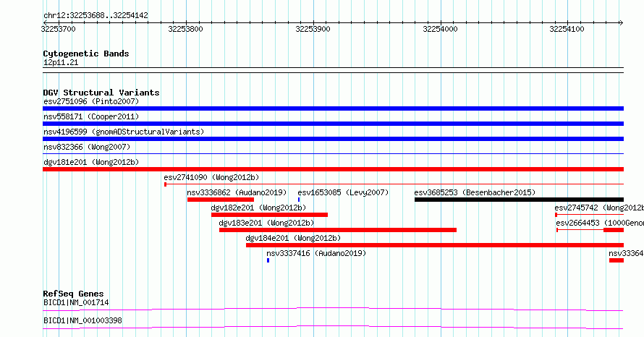Click the black esv3685253 feature bar
This screenshot has height=337, width=644.
(x=519, y=200)
